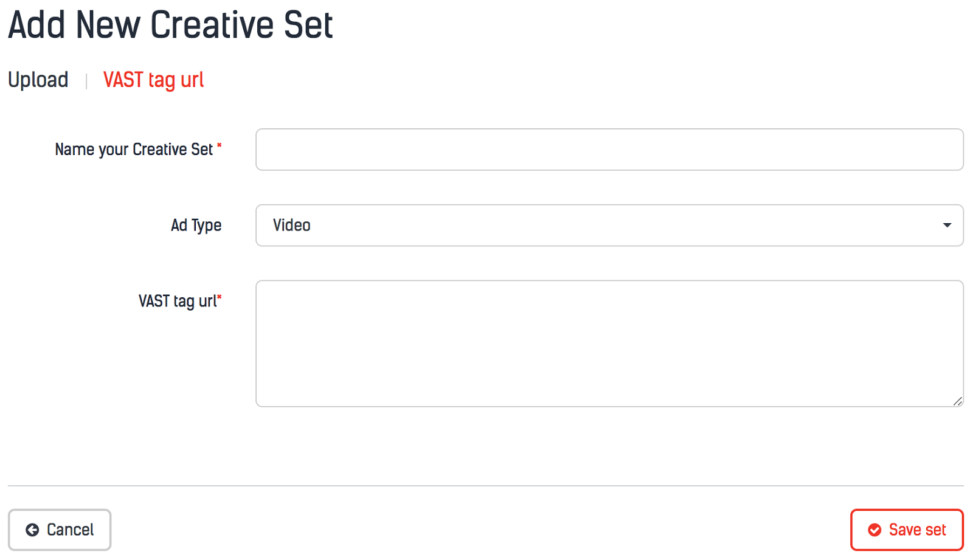Click the VAST tag url field label

[177, 301]
